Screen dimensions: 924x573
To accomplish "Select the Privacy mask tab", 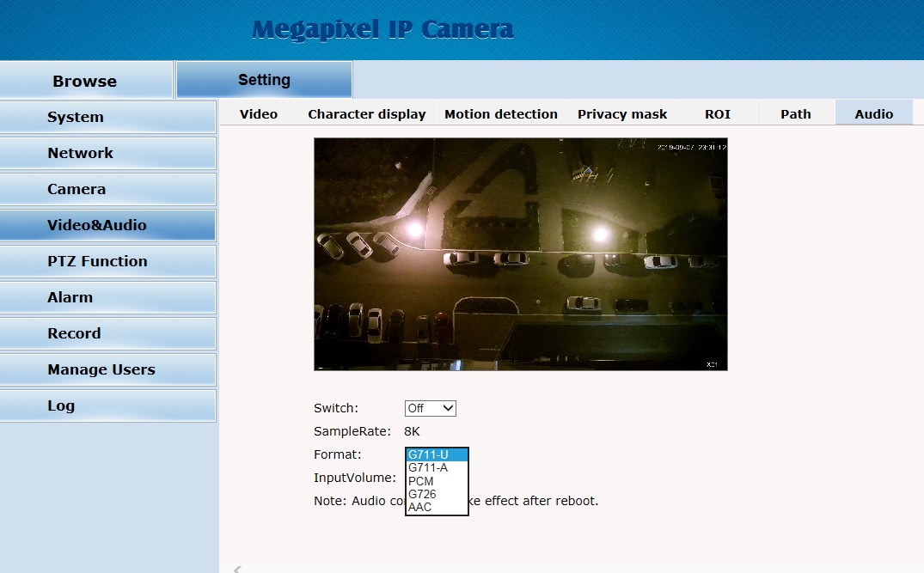I will point(622,113).
